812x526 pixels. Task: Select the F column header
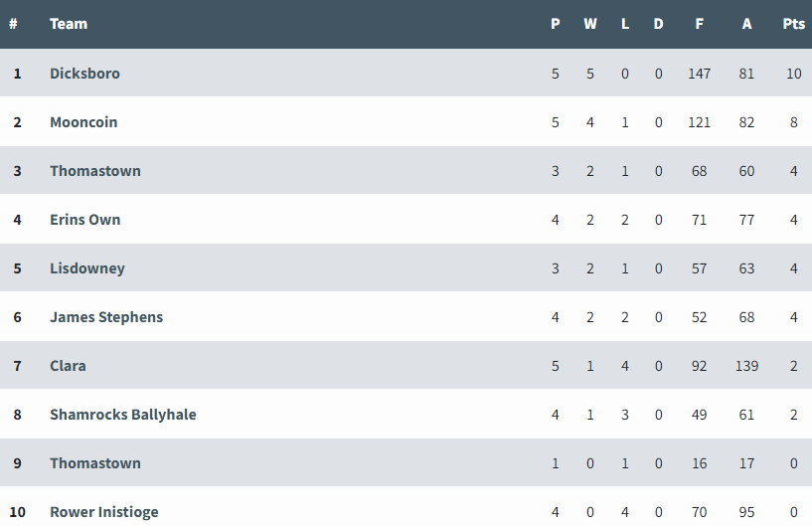point(699,24)
